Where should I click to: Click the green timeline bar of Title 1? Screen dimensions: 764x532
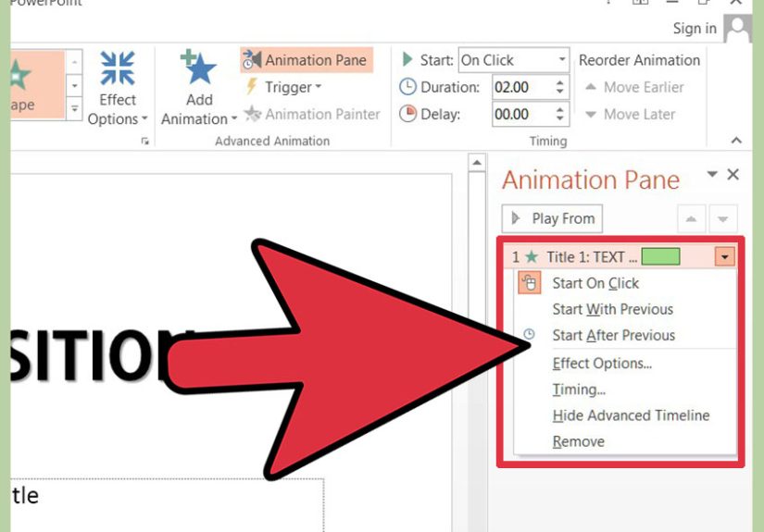pyautogui.click(x=660, y=256)
